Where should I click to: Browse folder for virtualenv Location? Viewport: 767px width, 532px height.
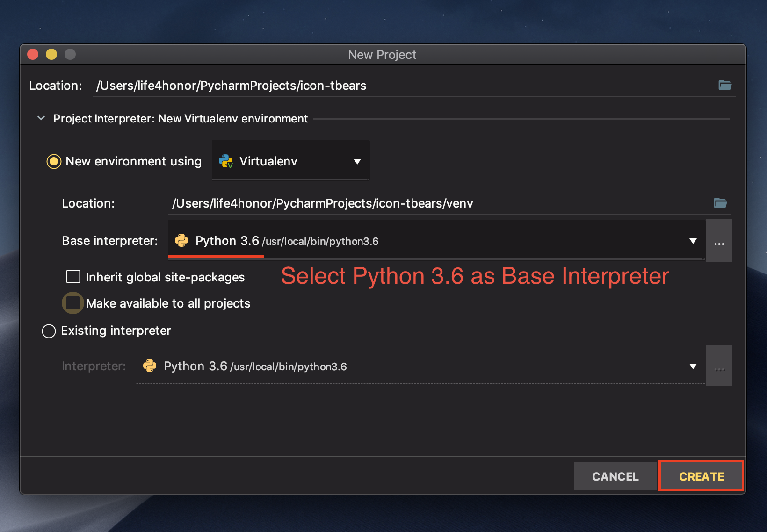coord(720,203)
